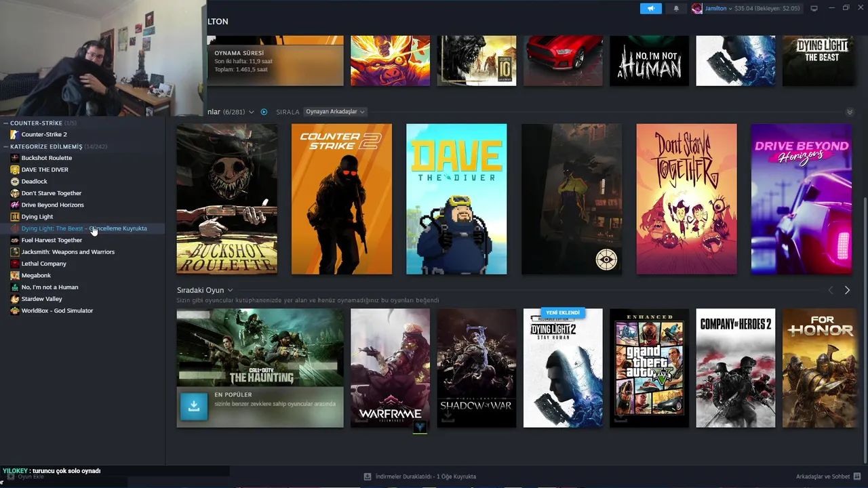Click the download icon on The Haunting card
The height and width of the screenshot is (488, 868).
[194, 406]
